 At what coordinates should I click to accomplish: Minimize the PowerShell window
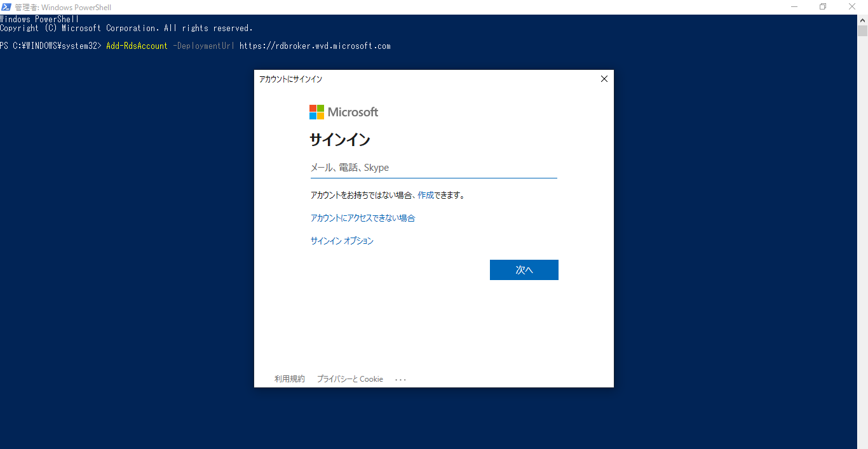pyautogui.click(x=795, y=6)
